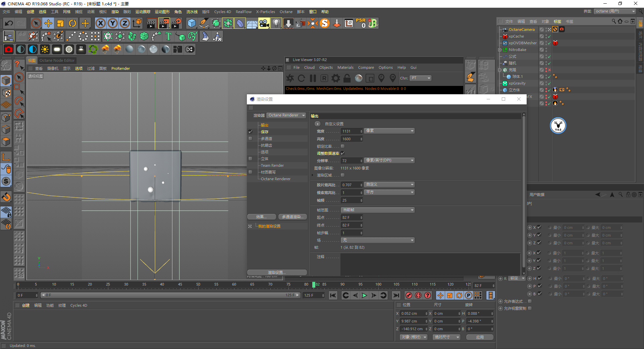Click the Undo arrow in the top toolbar
This screenshot has width=644, height=349.
click(9, 23)
